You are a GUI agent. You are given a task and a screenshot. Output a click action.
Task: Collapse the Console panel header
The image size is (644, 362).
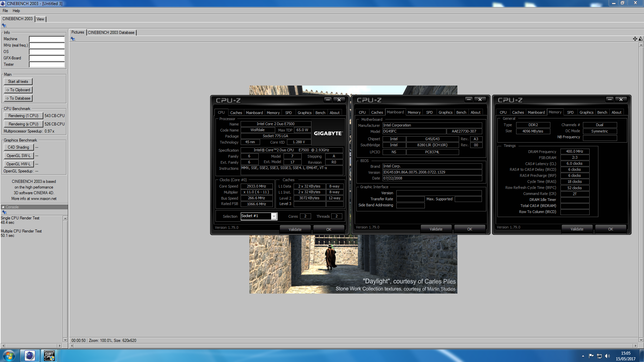(x=3, y=207)
